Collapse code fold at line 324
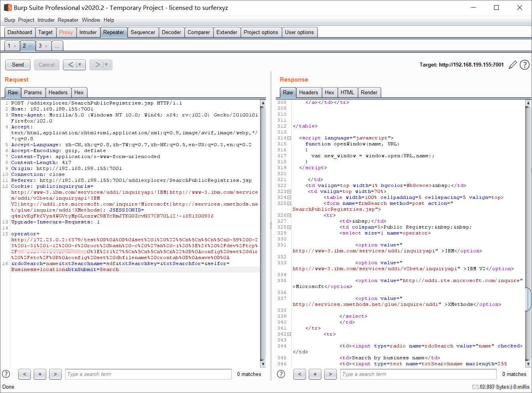The width and height of the screenshot is (532, 393). tap(289, 197)
